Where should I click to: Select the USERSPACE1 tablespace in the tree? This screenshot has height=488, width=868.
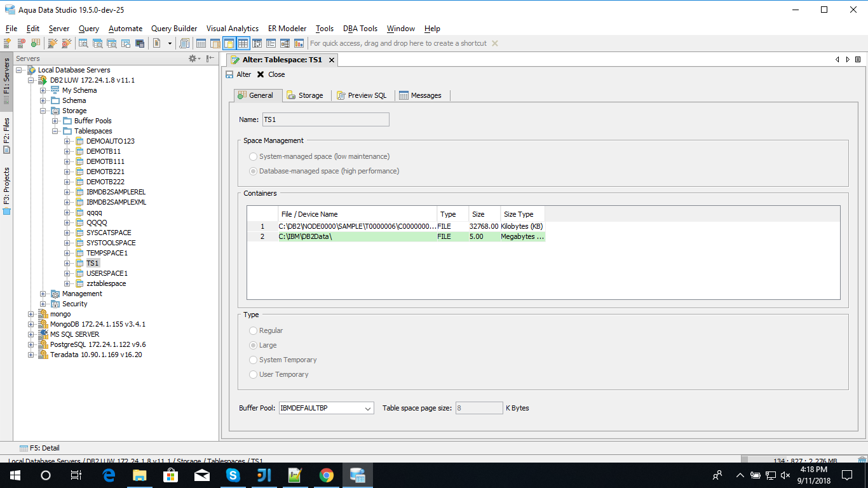tap(107, 273)
